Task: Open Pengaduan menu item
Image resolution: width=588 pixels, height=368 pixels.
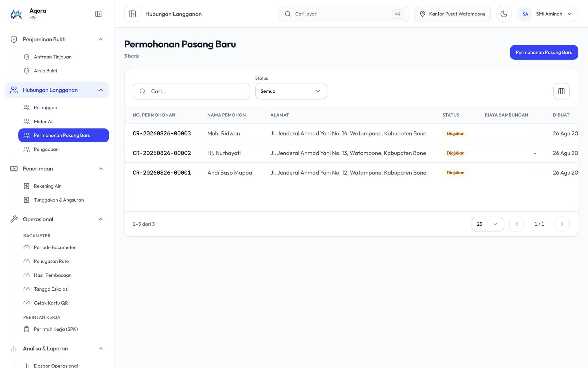Action: 64,149
